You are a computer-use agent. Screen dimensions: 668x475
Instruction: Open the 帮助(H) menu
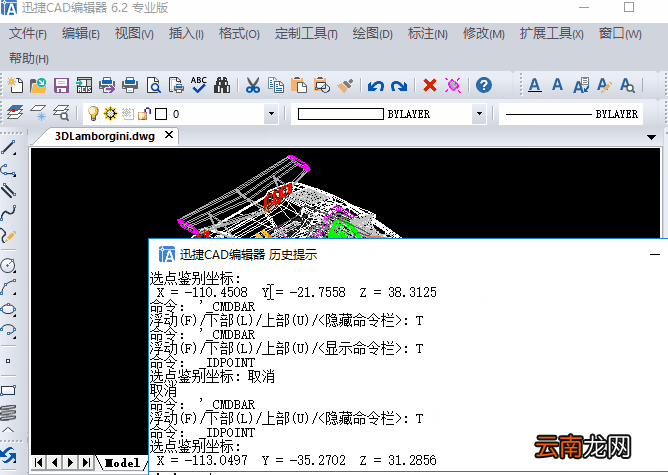pos(29,58)
